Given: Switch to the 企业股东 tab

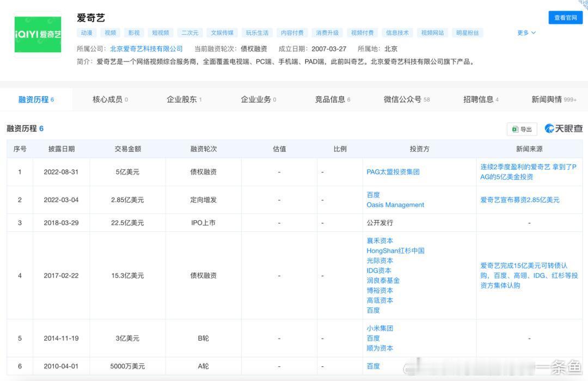Looking at the screenshot, I should tap(184, 100).
